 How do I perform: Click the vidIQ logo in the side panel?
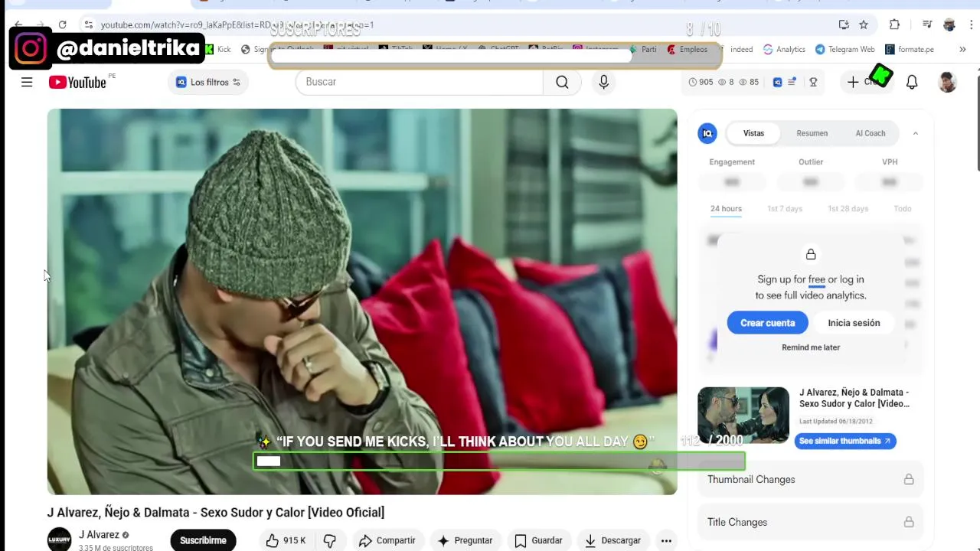coord(707,133)
